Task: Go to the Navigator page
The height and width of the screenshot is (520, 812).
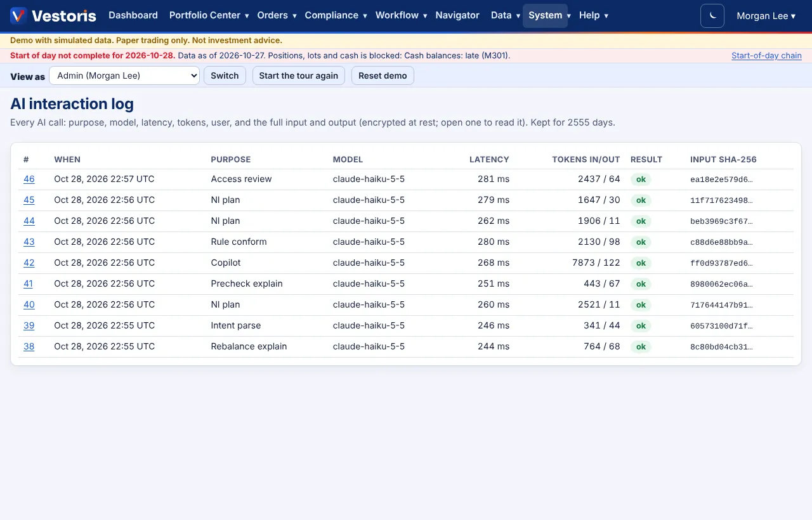Action: click(x=457, y=15)
